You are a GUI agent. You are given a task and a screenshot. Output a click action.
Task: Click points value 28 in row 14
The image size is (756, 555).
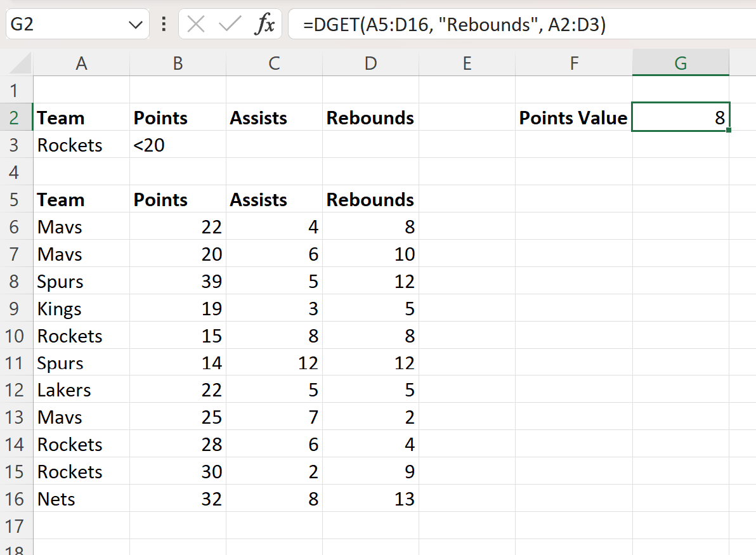pyautogui.click(x=178, y=444)
